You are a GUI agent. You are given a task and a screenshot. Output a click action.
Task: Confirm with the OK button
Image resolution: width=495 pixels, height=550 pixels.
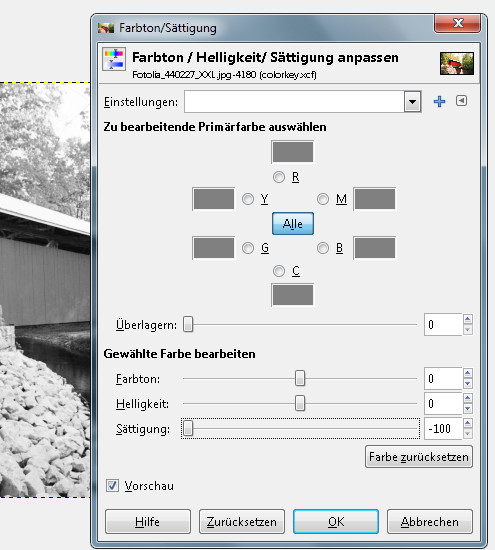pyautogui.click(x=336, y=522)
